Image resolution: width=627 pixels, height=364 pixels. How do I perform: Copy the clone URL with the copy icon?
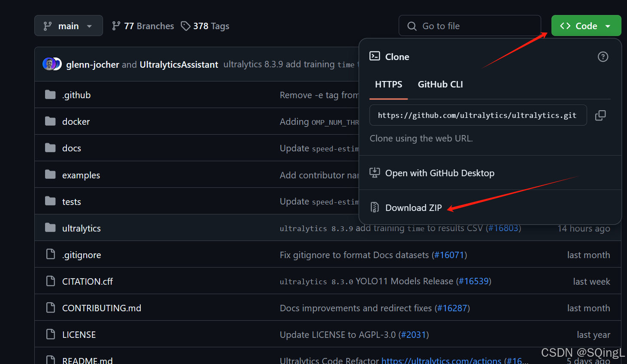pos(600,115)
